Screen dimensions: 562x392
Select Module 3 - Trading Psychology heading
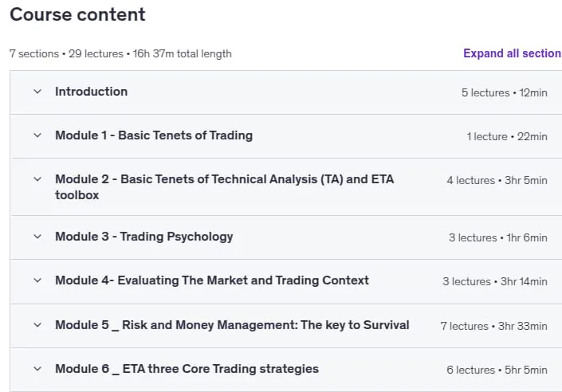pos(144,237)
